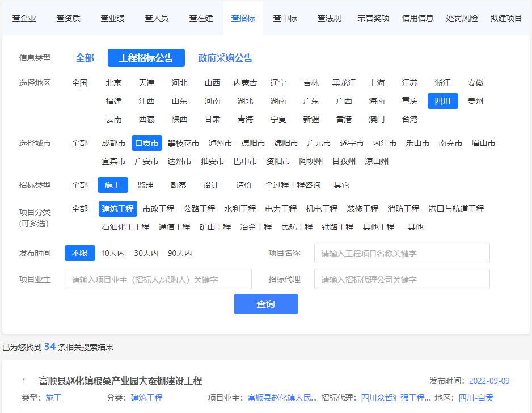Select 攀枝花市 city
The width and height of the screenshot is (532, 413).
pos(183,143)
